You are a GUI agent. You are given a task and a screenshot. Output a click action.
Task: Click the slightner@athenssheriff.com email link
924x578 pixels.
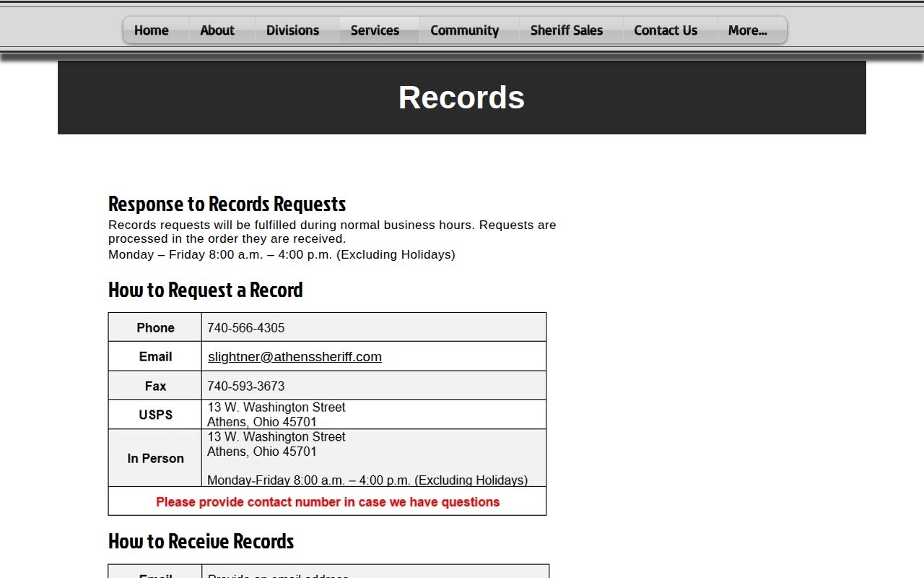295,356
